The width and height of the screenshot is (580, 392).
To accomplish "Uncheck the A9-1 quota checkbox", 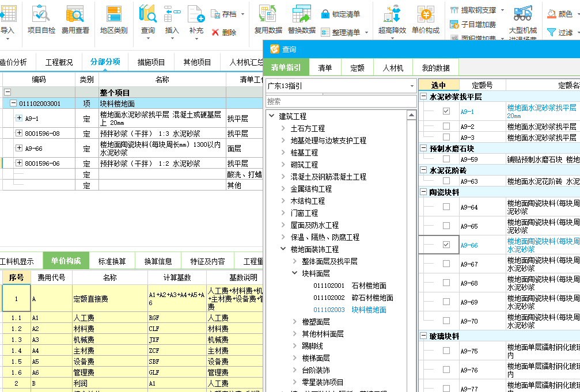I will point(446,111).
